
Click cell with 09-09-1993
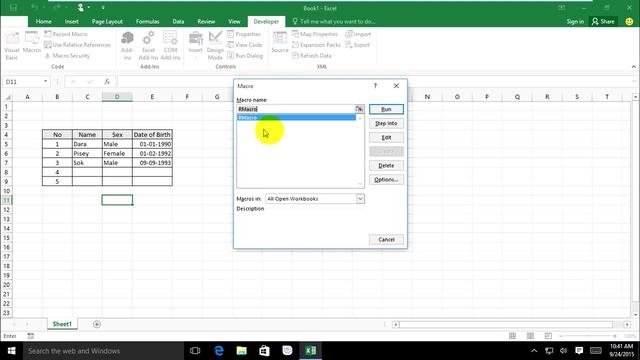click(152, 163)
